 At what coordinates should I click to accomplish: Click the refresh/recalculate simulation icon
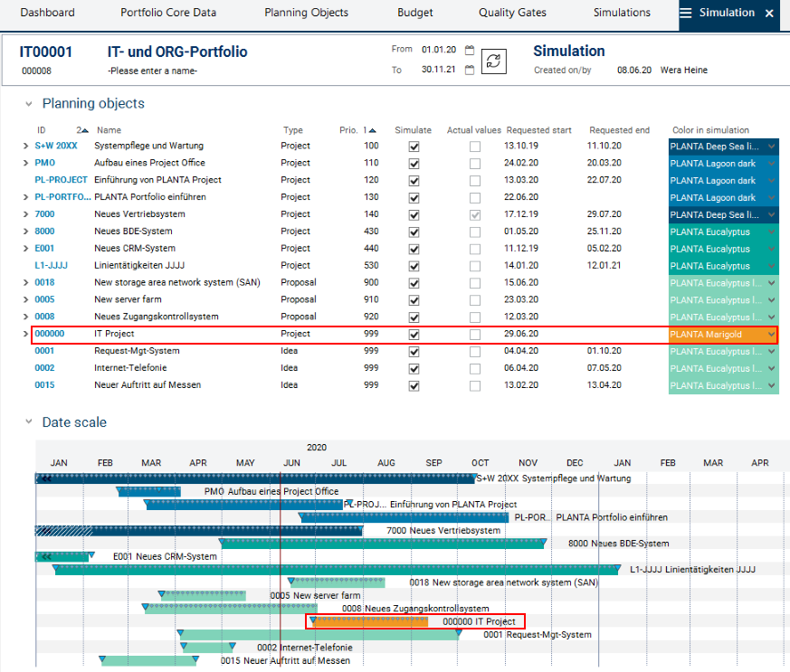[493, 61]
